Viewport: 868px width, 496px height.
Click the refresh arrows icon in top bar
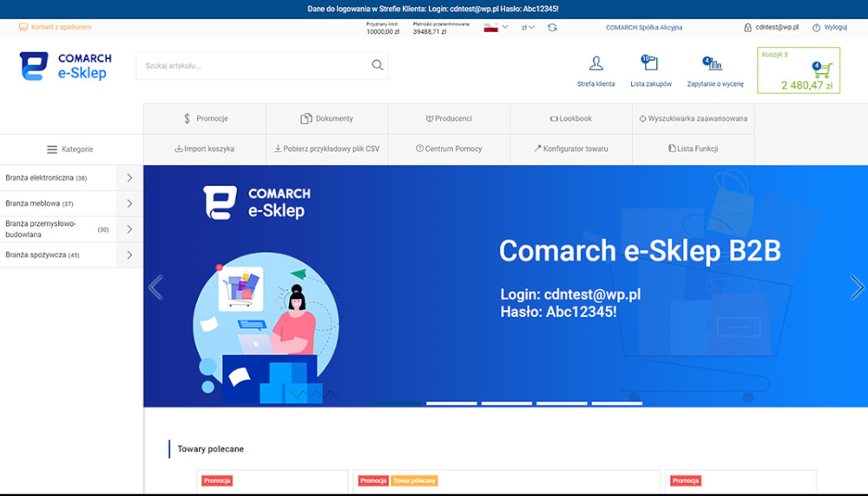coord(552,28)
